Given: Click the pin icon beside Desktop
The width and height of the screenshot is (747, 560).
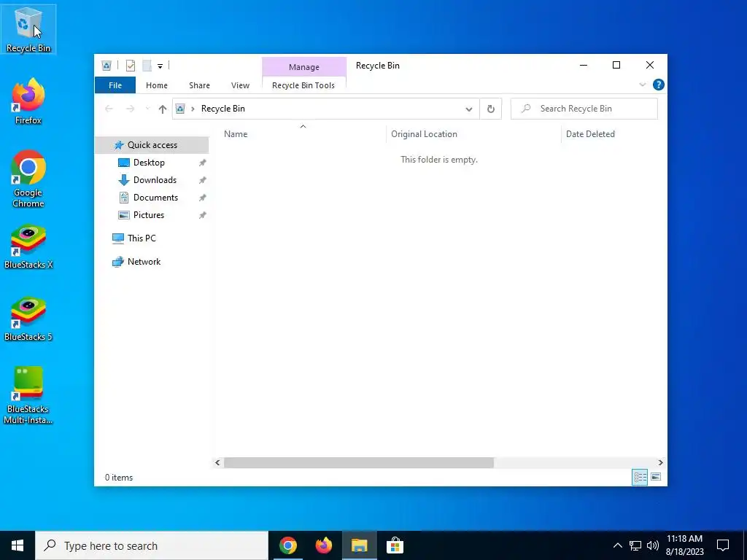Looking at the screenshot, I should coord(203,163).
